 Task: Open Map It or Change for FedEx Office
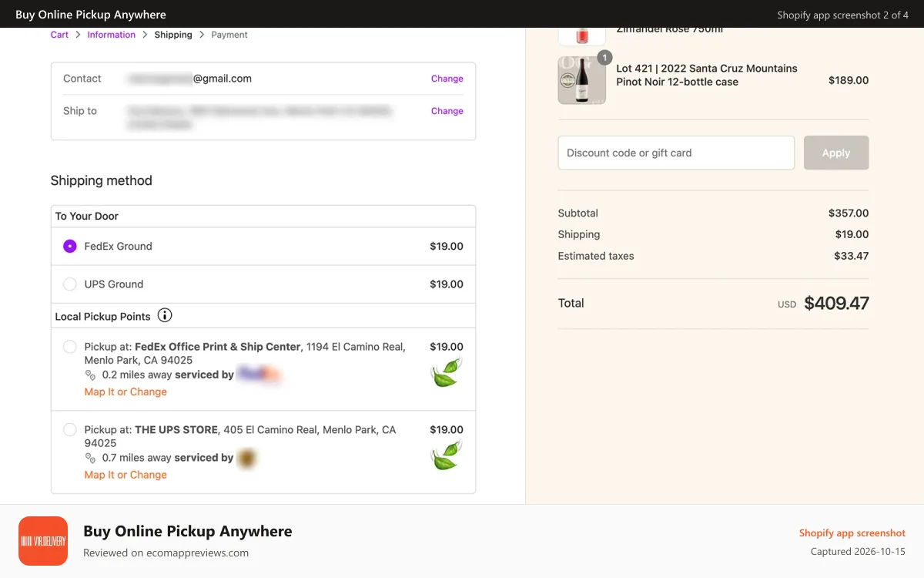[x=126, y=392]
